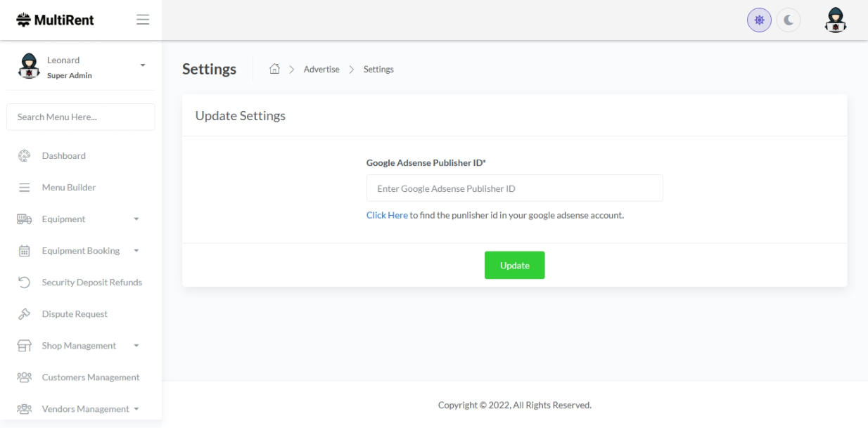Open the Menu Builder menu item
Screen dimensions: 868x428
pos(68,188)
